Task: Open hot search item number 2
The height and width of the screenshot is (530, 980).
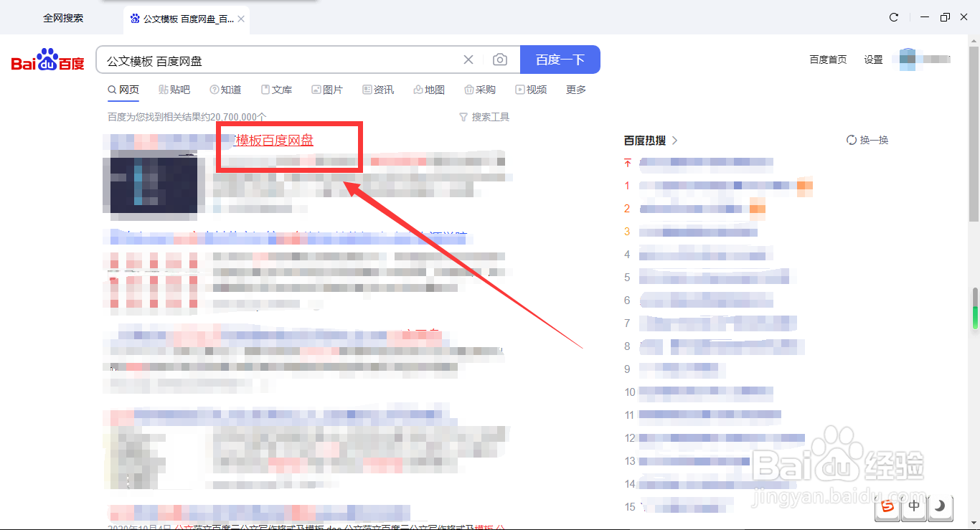Action: 694,209
